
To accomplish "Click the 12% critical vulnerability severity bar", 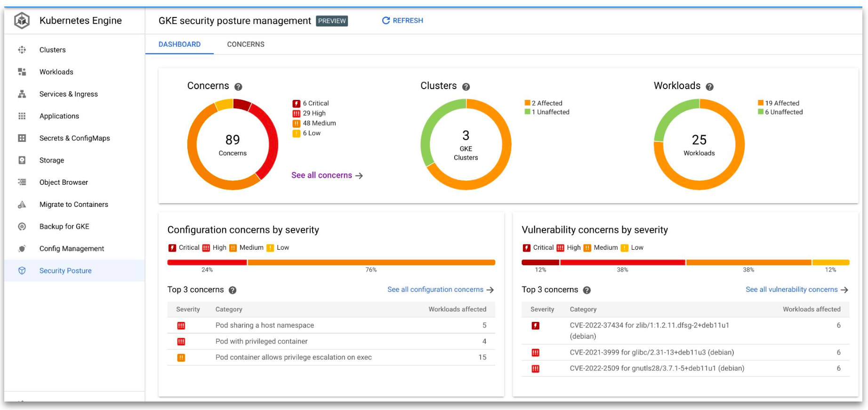I will 540,262.
